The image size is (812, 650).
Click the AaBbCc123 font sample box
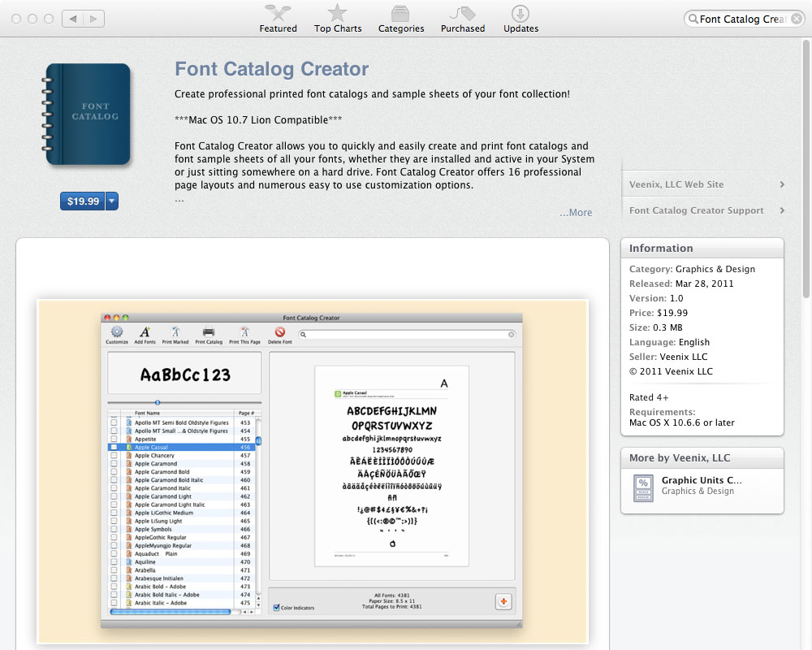coord(184,373)
